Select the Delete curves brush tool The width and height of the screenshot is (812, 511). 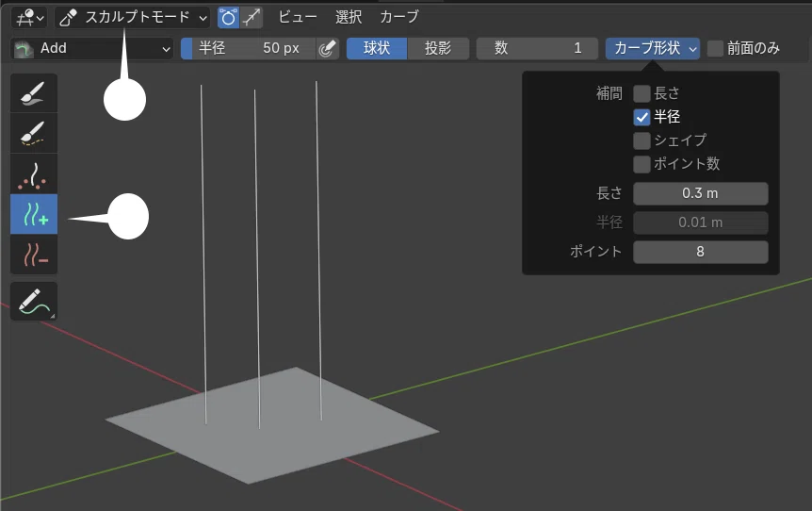pos(34,255)
